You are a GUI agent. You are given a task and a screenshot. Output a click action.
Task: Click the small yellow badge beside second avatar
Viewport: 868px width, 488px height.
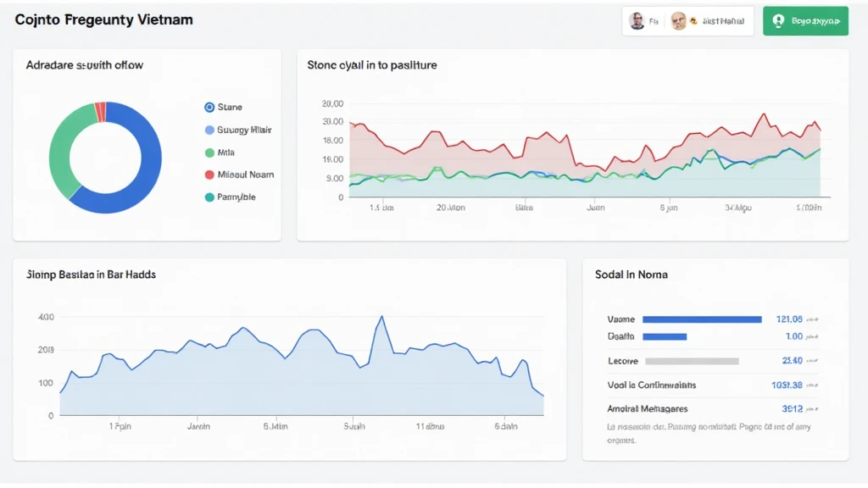pos(693,21)
